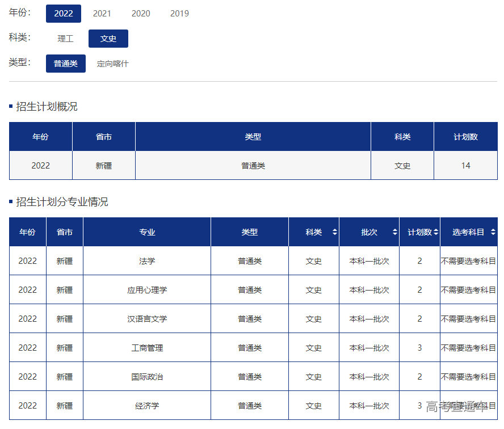
Task: Click sort icon next to 选考科目
Action: [x=493, y=232]
